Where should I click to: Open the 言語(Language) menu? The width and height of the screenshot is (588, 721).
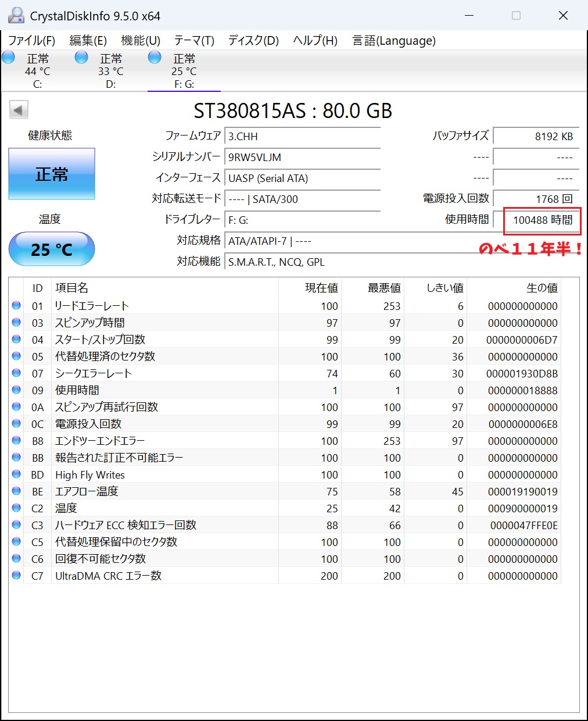pos(393,41)
